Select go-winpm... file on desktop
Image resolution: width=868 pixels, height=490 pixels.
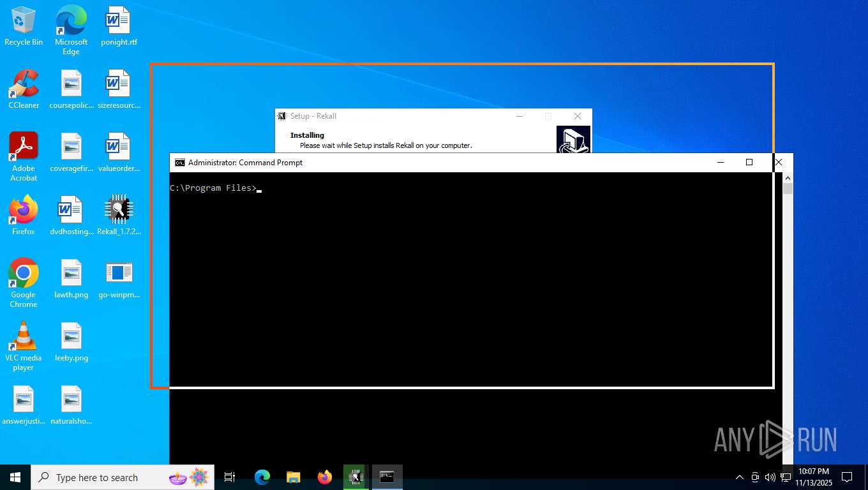point(119,279)
